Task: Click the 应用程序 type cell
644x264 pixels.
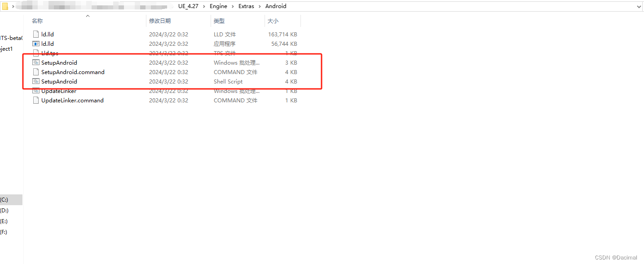Action: click(225, 44)
